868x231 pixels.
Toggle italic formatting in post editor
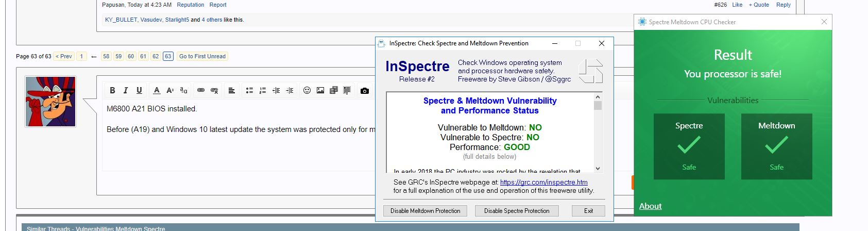[x=126, y=91]
